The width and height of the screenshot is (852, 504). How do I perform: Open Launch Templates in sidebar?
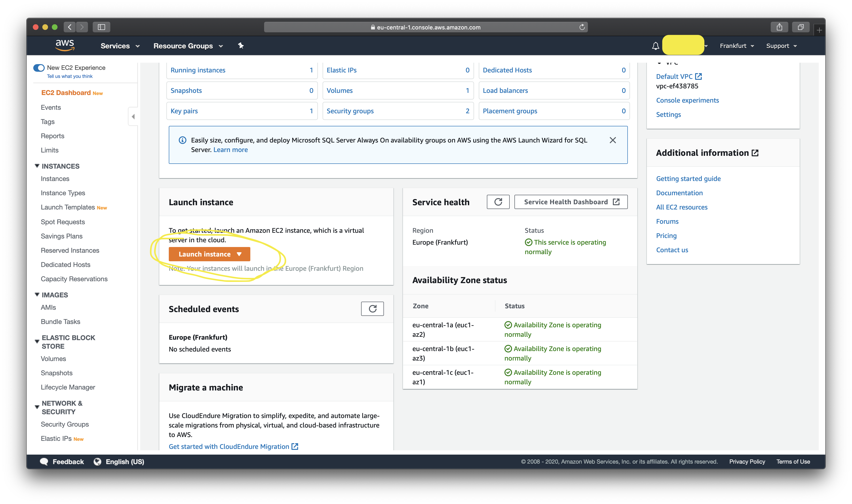pyautogui.click(x=68, y=207)
